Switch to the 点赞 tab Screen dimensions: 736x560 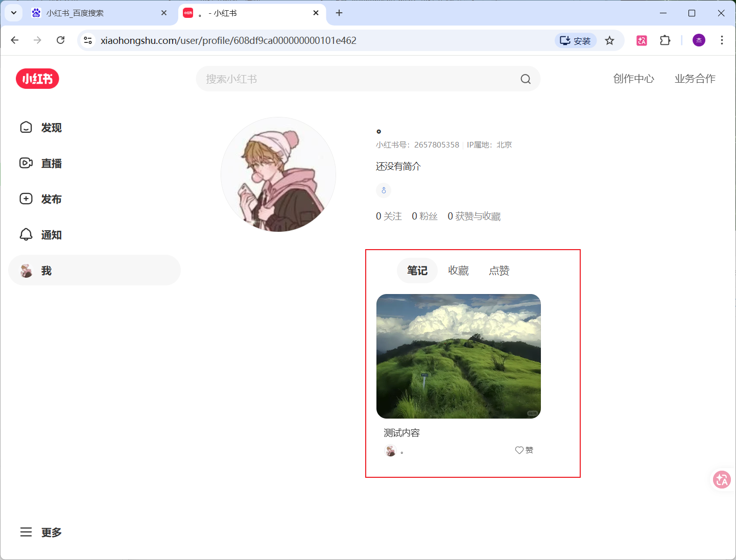tap(499, 271)
